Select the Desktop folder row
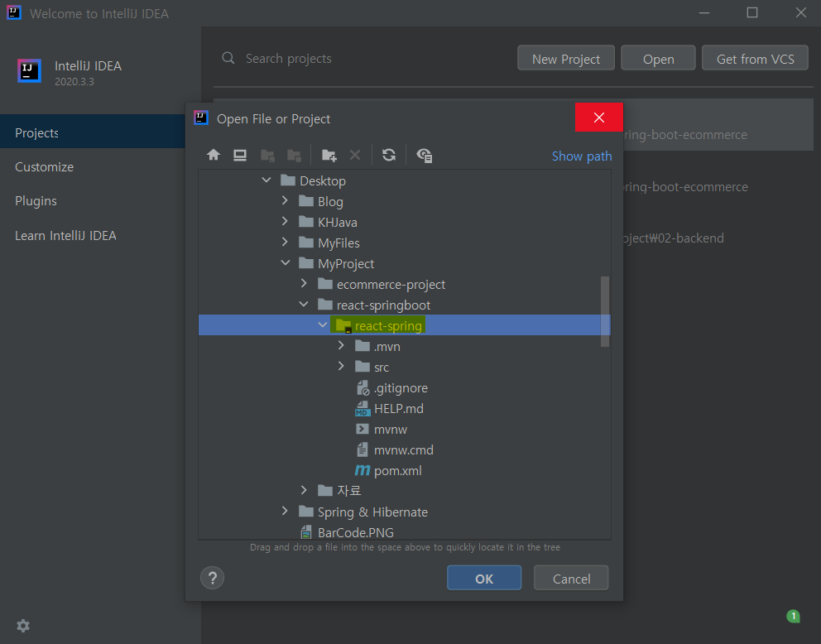Image resolution: width=821 pixels, height=644 pixels. 404,180
